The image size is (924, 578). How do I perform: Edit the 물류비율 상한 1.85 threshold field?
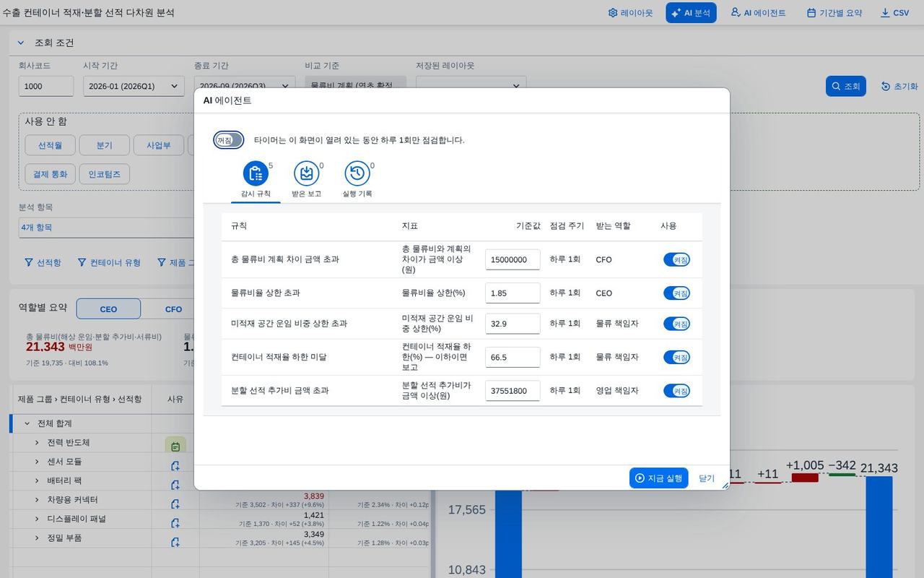pos(513,293)
